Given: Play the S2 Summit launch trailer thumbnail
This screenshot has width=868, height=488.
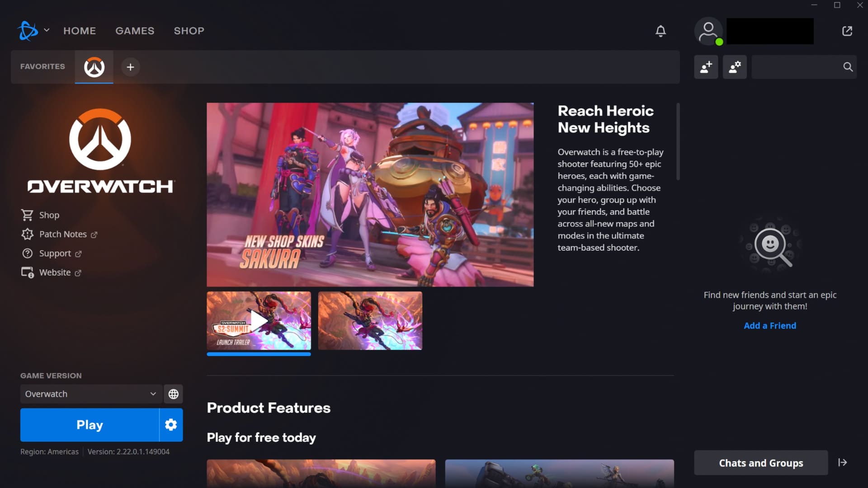Looking at the screenshot, I should [x=259, y=321].
